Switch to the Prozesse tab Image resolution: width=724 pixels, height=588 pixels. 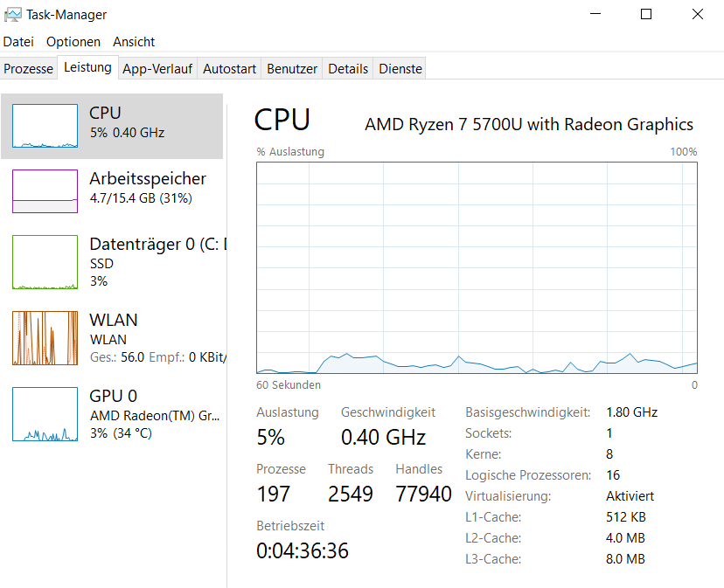(x=29, y=69)
